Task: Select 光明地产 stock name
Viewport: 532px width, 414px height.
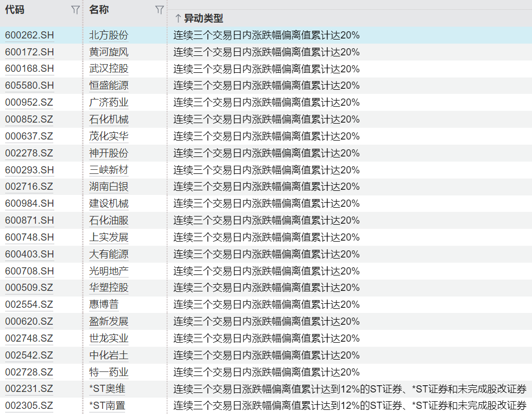Action: (x=109, y=270)
